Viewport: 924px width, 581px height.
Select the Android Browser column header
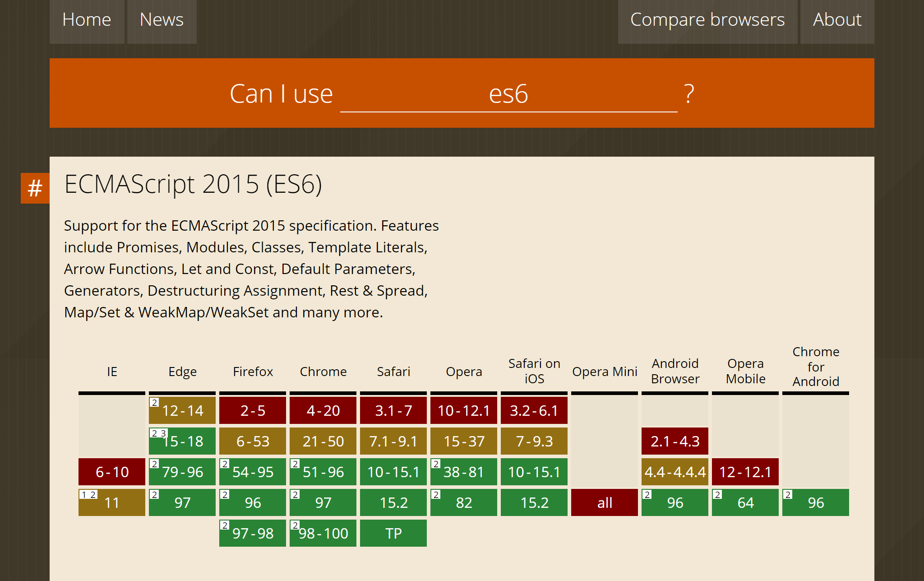point(675,371)
